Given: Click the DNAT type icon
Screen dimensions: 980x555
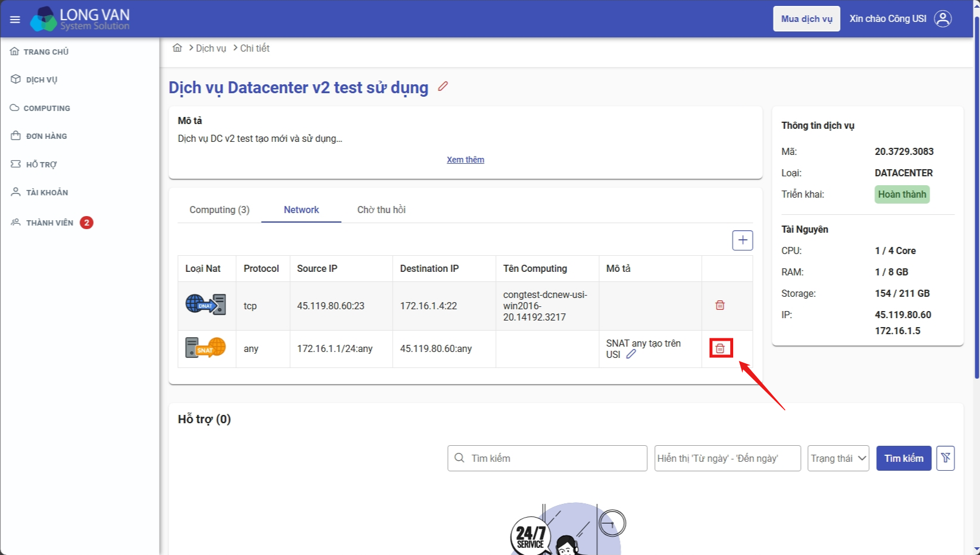Looking at the screenshot, I should [205, 304].
